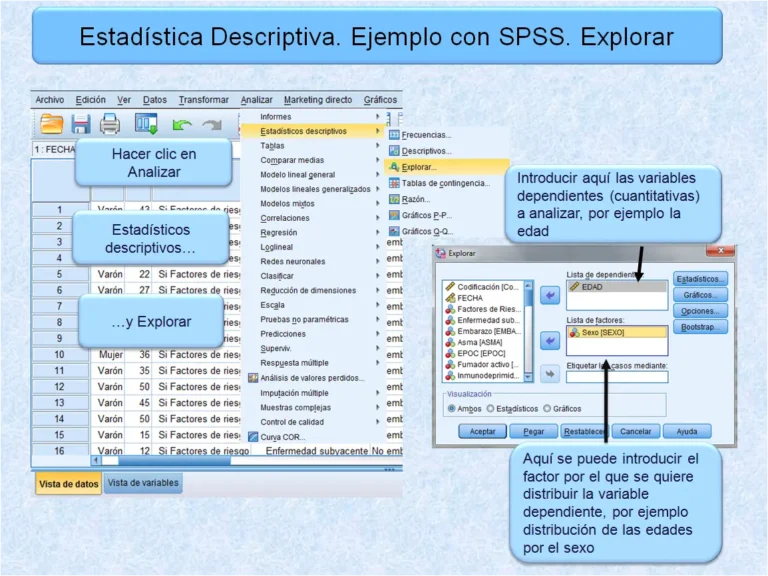The width and height of the screenshot is (768, 576).
Task: Click the Print toolbar icon
Action: coord(110,124)
